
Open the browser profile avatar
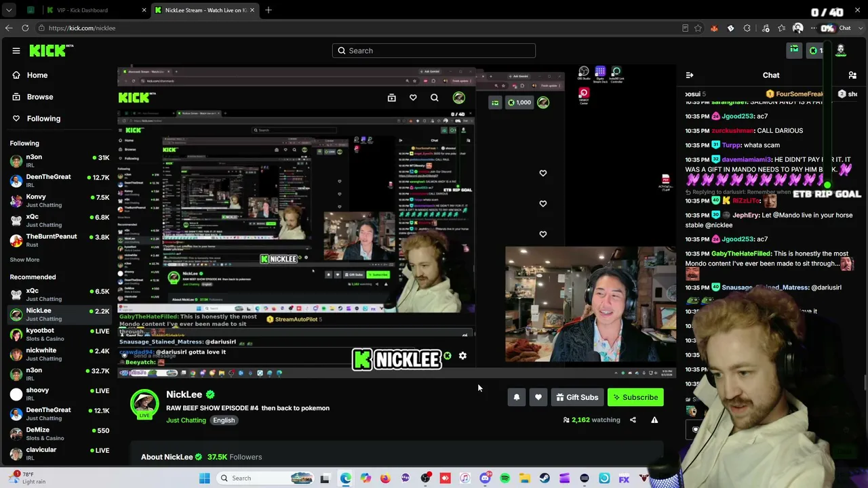click(x=797, y=28)
